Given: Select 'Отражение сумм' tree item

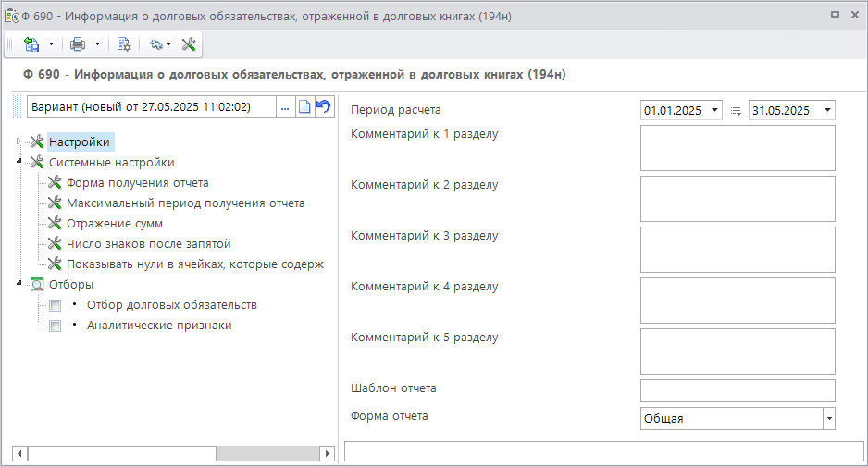Looking at the screenshot, I should [115, 224].
